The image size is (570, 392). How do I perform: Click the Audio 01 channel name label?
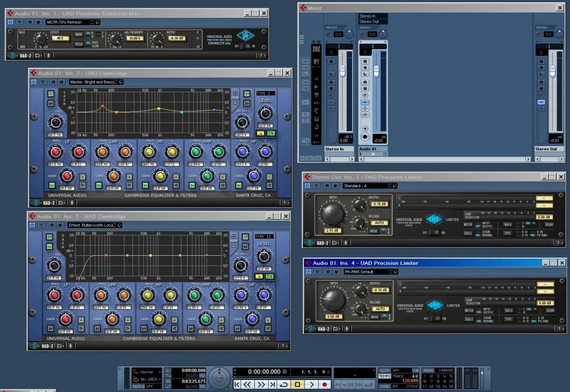coord(373,149)
